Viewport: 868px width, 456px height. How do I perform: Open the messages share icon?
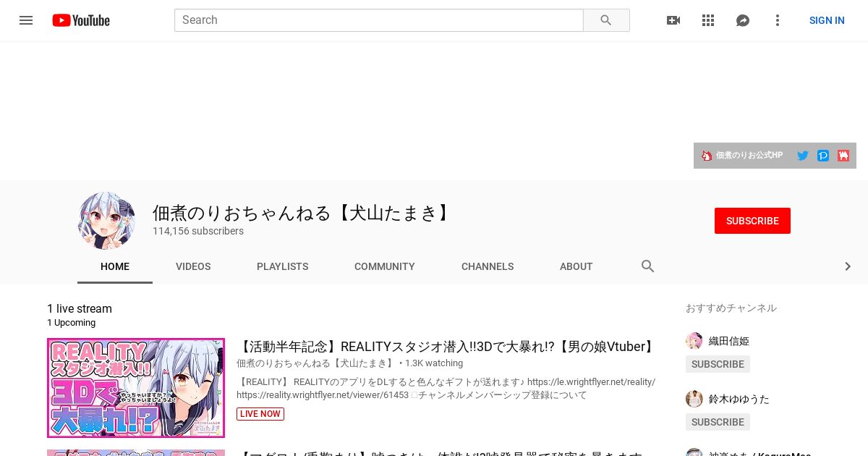(x=743, y=20)
